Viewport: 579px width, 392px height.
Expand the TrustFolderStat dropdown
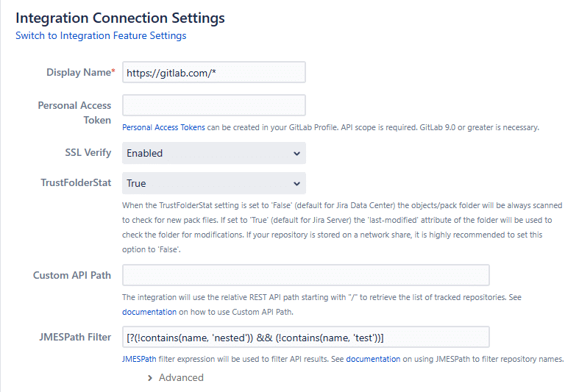(x=213, y=183)
